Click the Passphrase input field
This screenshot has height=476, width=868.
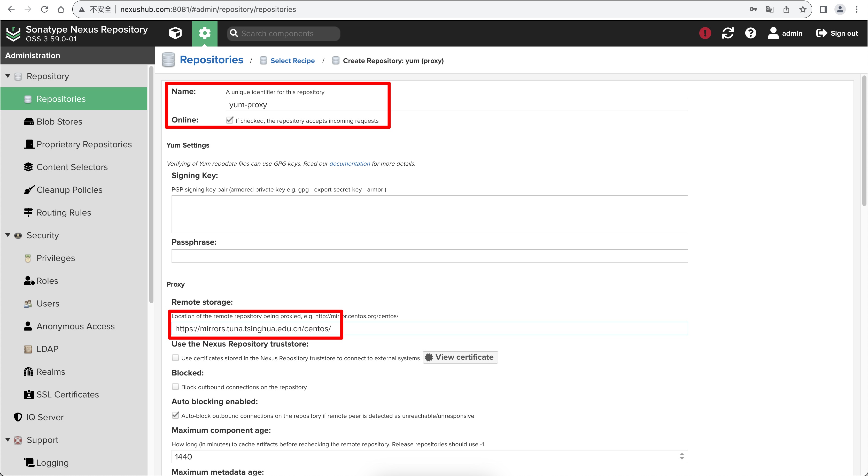[430, 256]
